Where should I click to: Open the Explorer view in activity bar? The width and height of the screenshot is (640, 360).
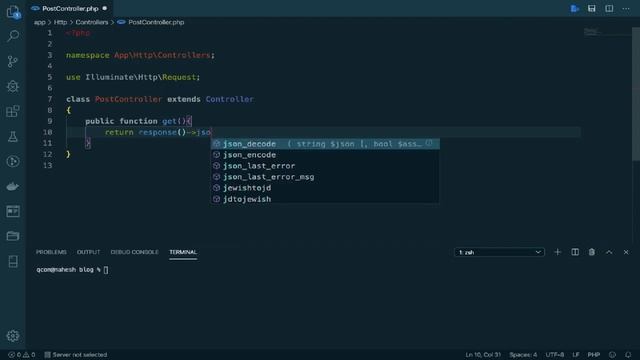pos(13,11)
